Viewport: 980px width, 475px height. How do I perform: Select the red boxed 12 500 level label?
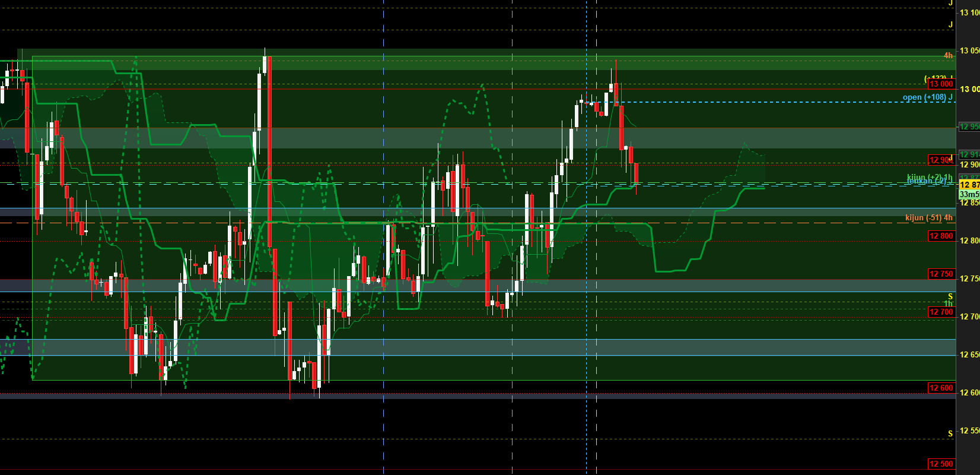pos(941,464)
